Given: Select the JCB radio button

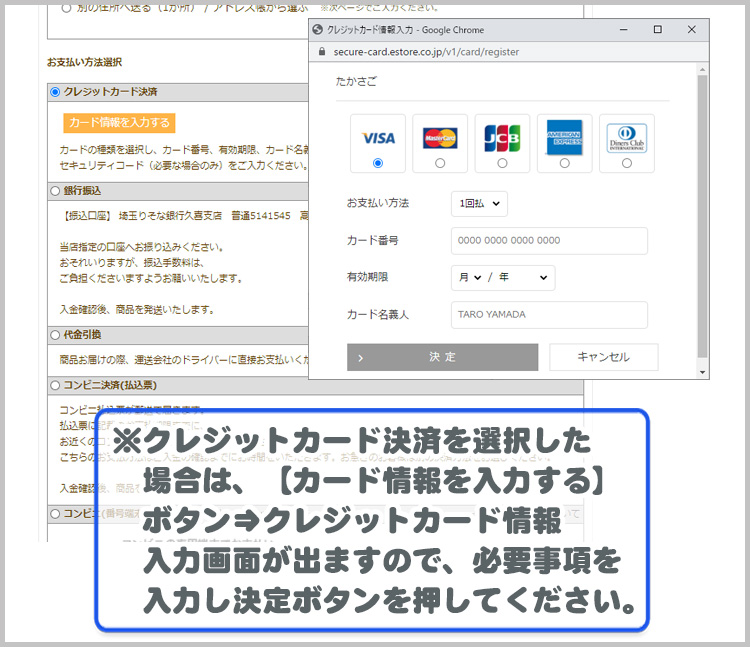Looking at the screenshot, I should tap(502, 164).
